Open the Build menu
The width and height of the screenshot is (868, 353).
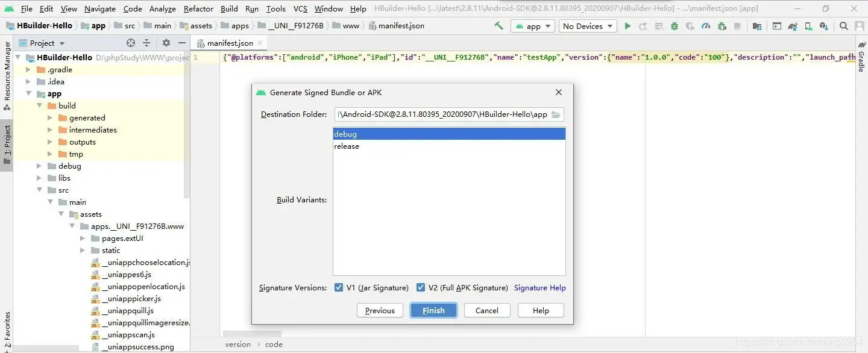229,8
